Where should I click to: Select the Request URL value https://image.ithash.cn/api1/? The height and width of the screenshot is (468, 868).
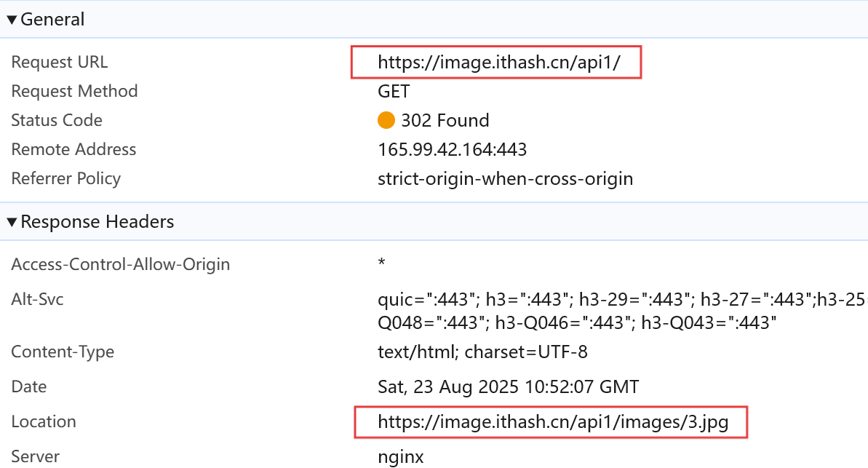coord(499,62)
